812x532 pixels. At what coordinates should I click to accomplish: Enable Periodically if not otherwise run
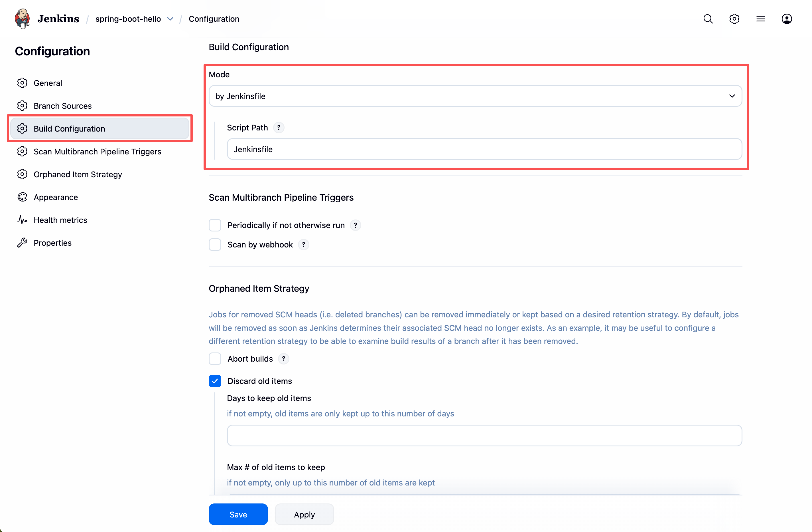click(215, 225)
